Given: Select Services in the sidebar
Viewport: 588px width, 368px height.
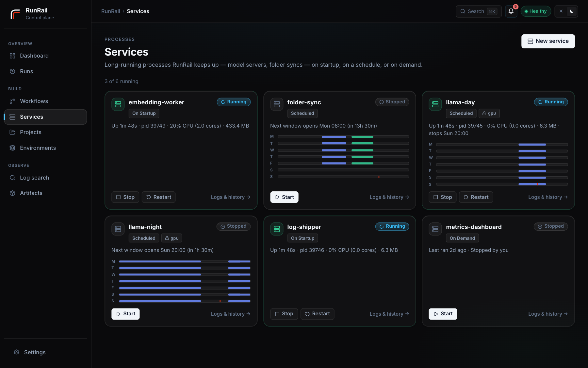Looking at the screenshot, I should click(x=45, y=117).
